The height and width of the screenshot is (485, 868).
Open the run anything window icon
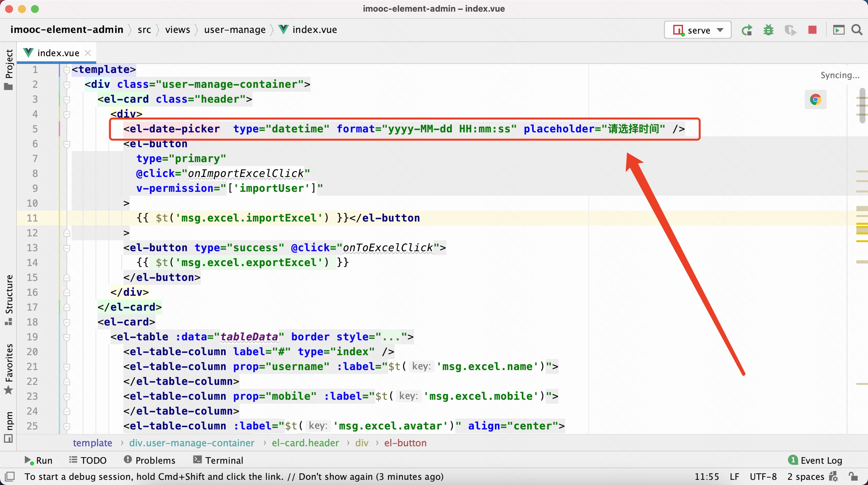pos(839,30)
